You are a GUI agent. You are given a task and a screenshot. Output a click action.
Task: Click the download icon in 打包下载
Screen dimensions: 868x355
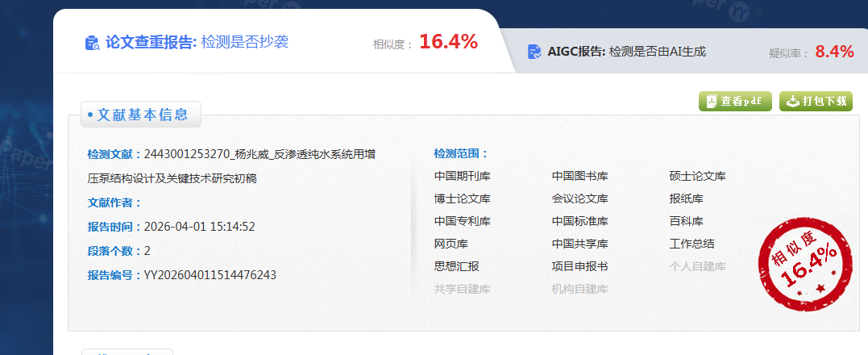[x=793, y=102]
